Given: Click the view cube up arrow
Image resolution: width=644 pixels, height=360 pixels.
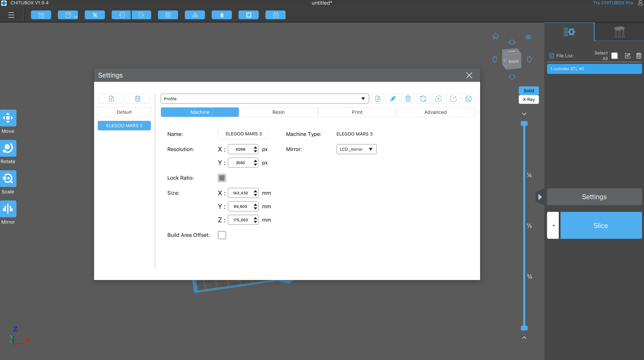Looking at the screenshot, I should (x=512, y=42).
